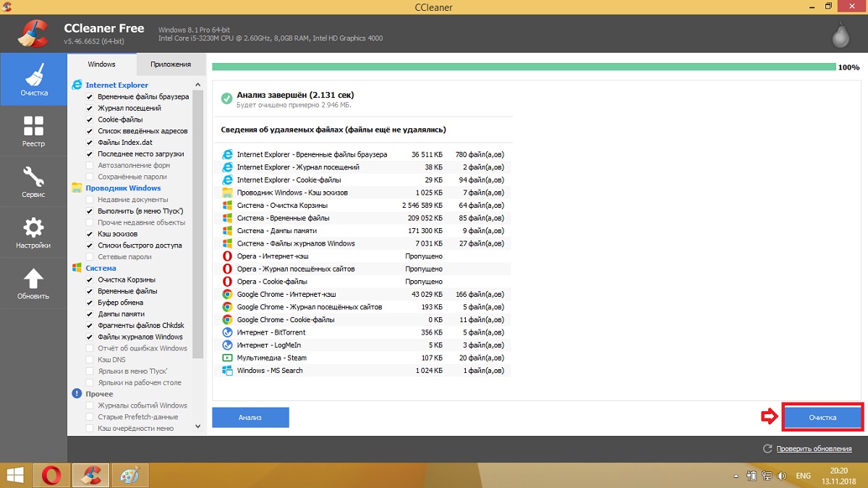
Task: Click ENG language indicator in taskbar
Action: tap(803, 476)
